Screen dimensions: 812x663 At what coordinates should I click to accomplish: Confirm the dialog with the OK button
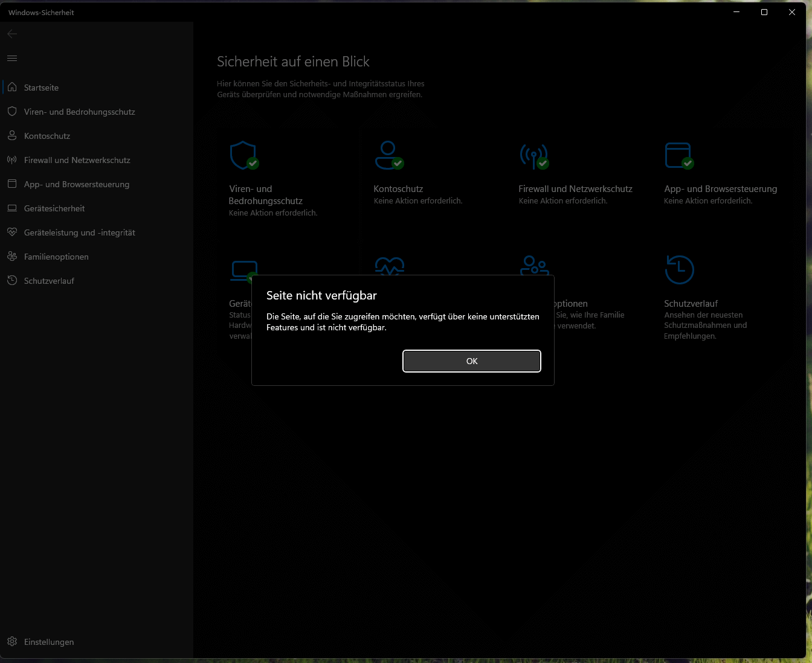(472, 361)
